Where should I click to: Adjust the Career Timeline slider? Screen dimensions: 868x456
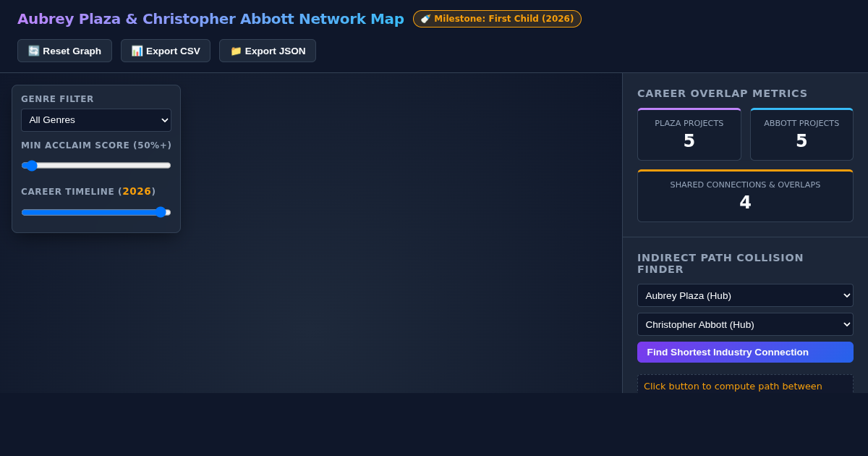pos(96,212)
